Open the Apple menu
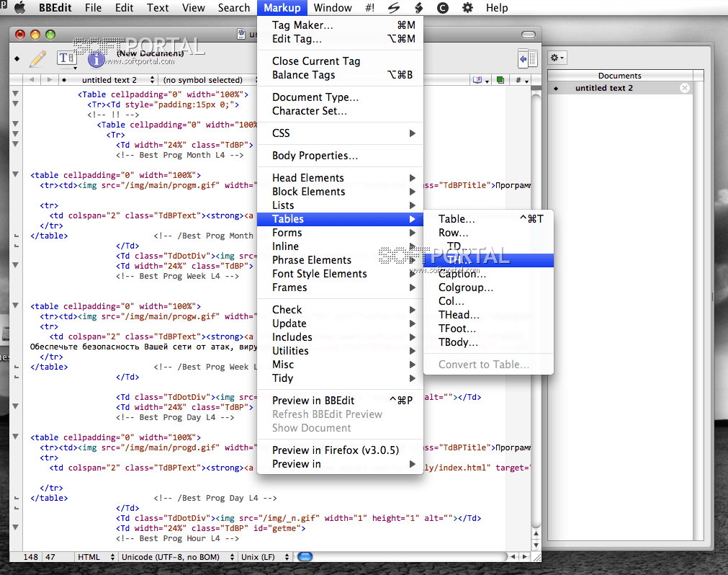This screenshot has height=575, width=728. click(x=19, y=8)
